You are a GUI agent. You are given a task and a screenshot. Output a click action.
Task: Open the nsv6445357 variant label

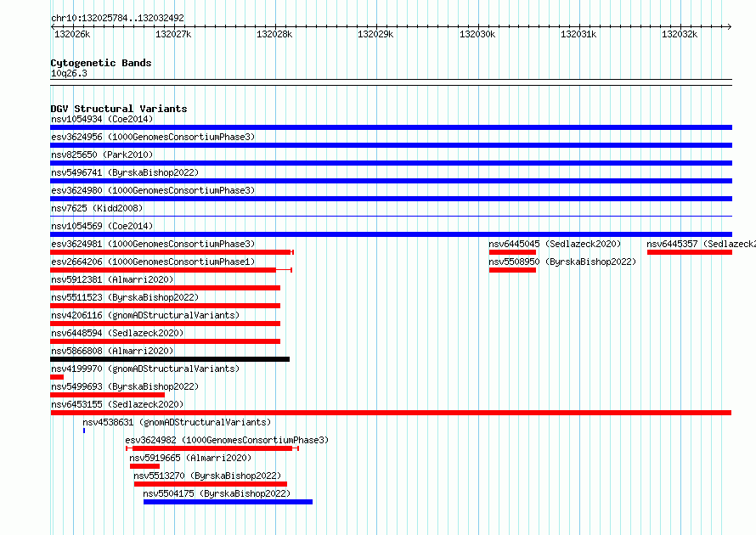pos(701,244)
